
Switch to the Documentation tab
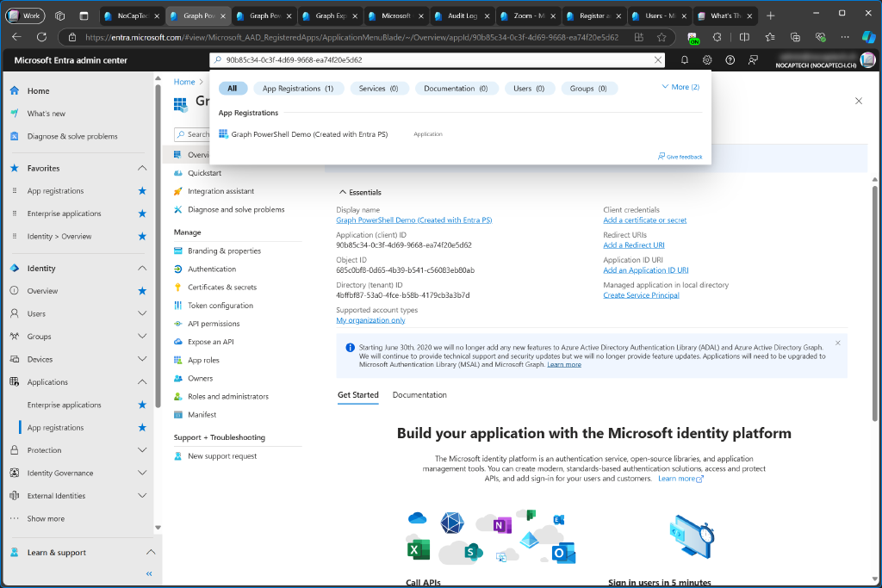(x=419, y=395)
